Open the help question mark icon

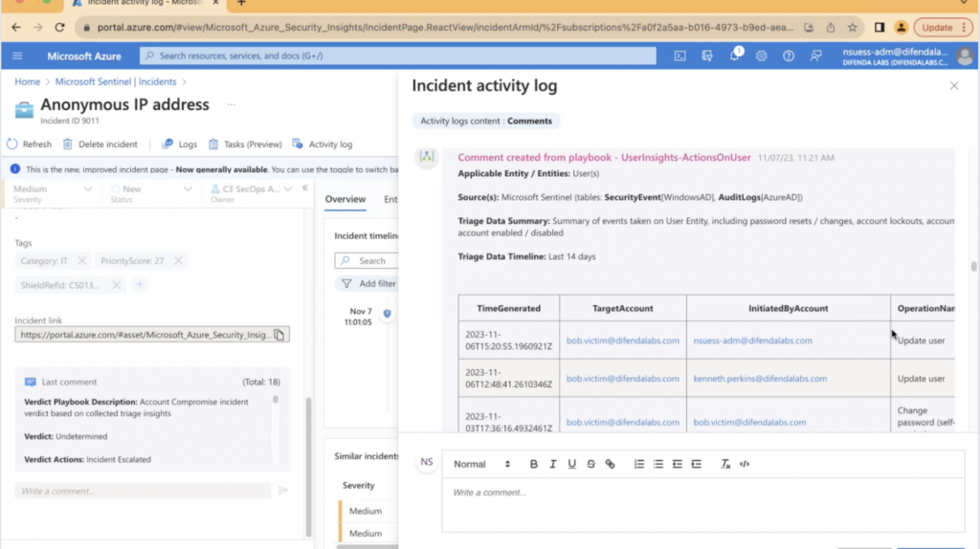pyautogui.click(x=789, y=55)
